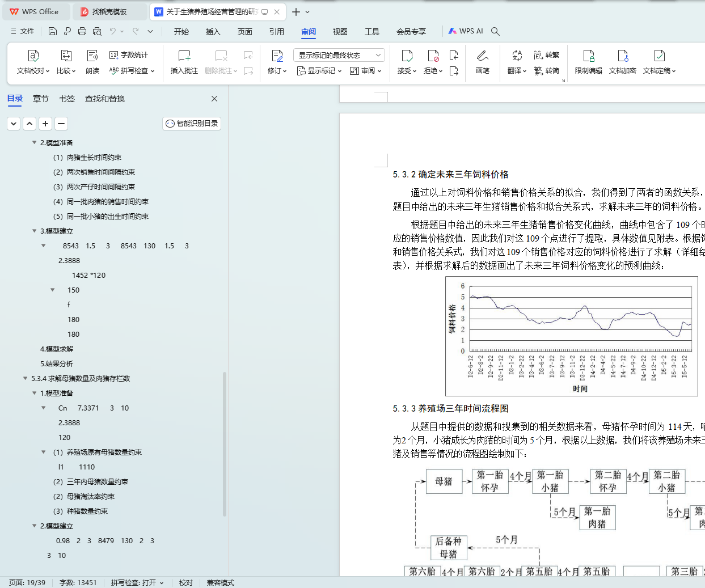Collapse the 2.模型准备 outline node
Screen dimensions: 705x588
[35, 142]
